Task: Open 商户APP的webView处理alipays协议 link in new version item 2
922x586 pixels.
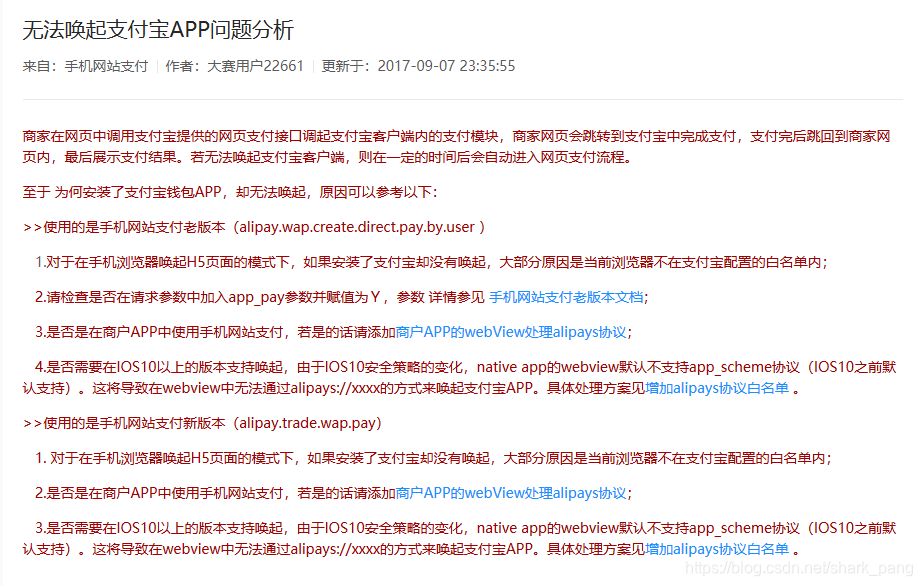Action: coord(511,493)
